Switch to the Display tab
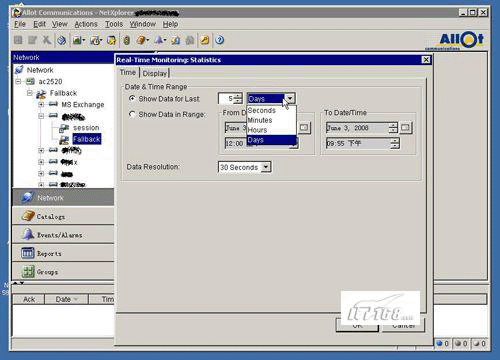500x360 pixels. coord(155,73)
